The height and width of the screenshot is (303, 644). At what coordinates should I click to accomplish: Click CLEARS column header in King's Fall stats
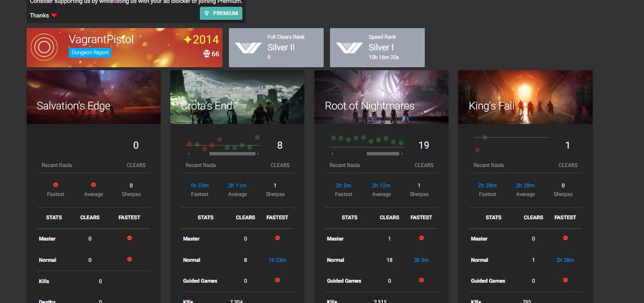pyautogui.click(x=533, y=218)
